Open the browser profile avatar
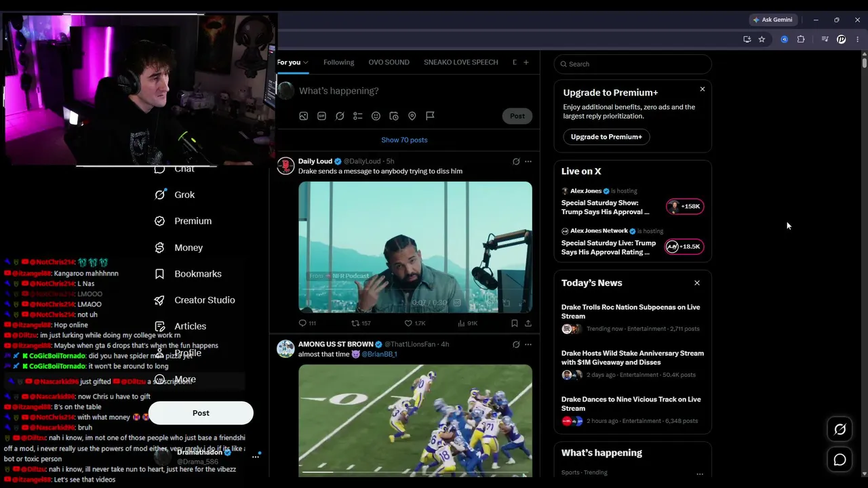The height and width of the screenshot is (488, 868). coord(842,39)
